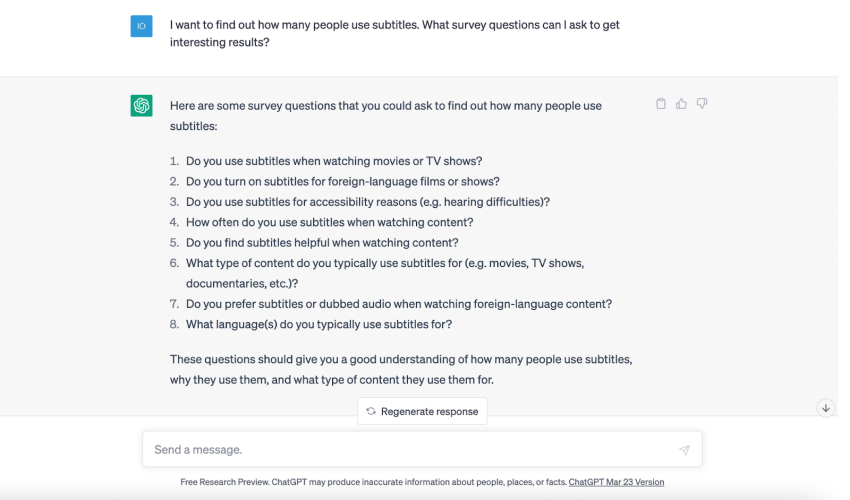The height and width of the screenshot is (500, 850).
Task: Click the circular arrows regenerate icon
Action: click(x=371, y=411)
